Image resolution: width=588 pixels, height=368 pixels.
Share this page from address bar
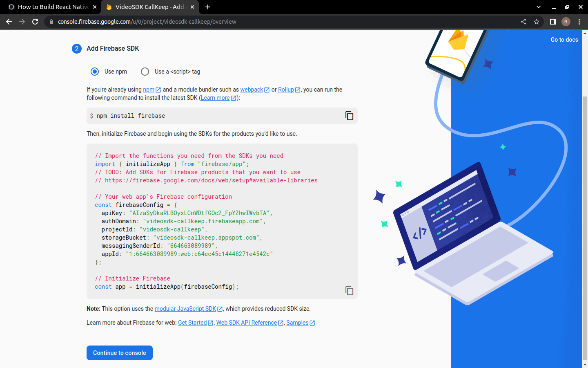coord(523,22)
